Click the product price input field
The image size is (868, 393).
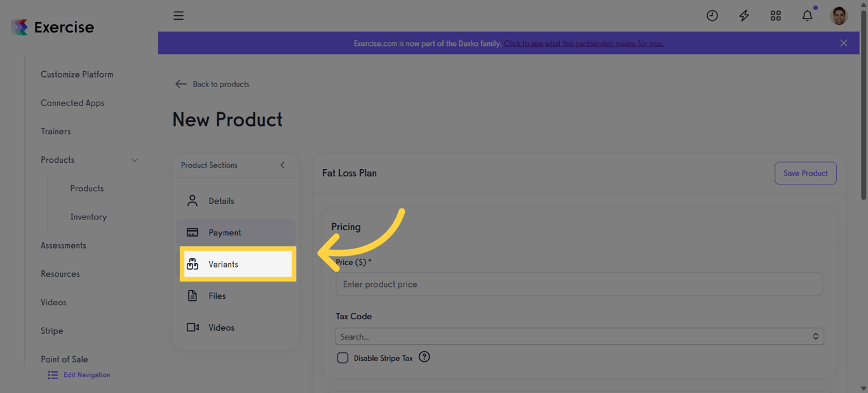(x=578, y=284)
